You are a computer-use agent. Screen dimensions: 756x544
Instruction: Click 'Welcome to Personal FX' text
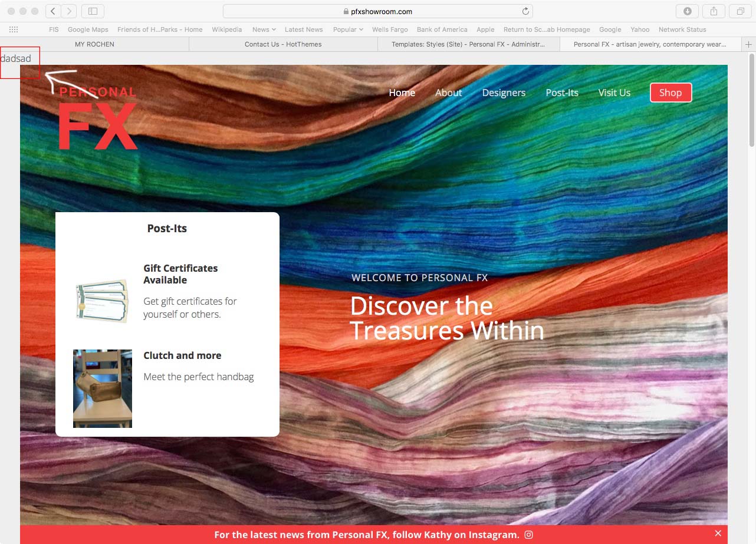(x=420, y=278)
